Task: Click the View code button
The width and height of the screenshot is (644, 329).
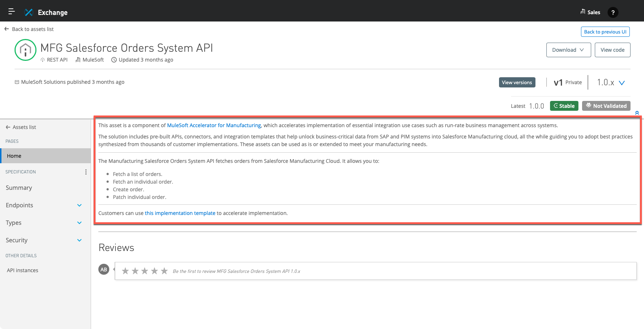Action: (x=613, y=50)
